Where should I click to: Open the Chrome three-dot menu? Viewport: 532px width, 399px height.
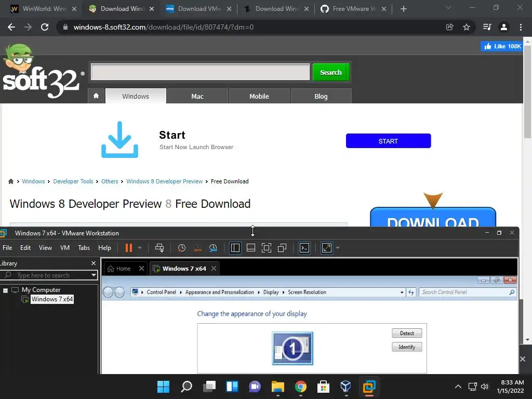(x=521, y=27)
